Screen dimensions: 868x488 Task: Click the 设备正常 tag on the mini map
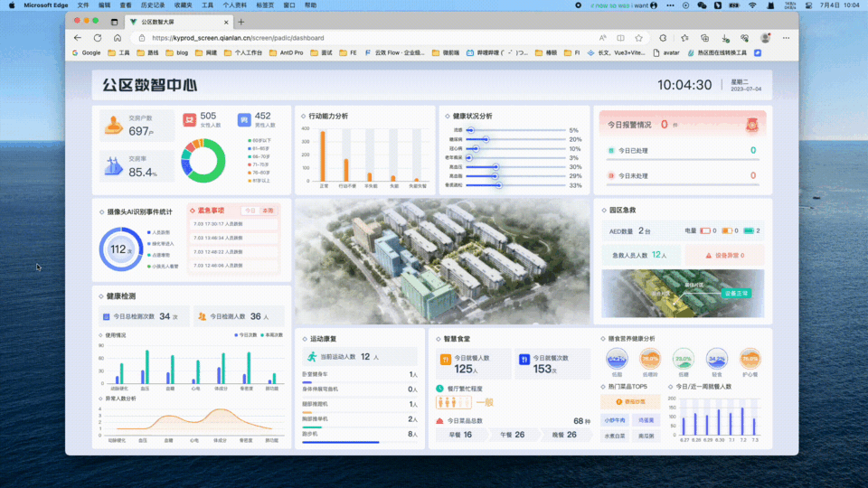736,293
